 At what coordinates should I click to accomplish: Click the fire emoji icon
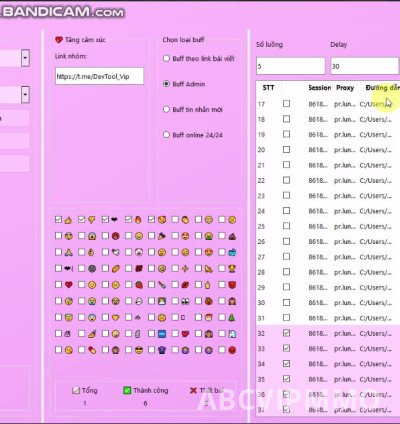coord(138,220)
